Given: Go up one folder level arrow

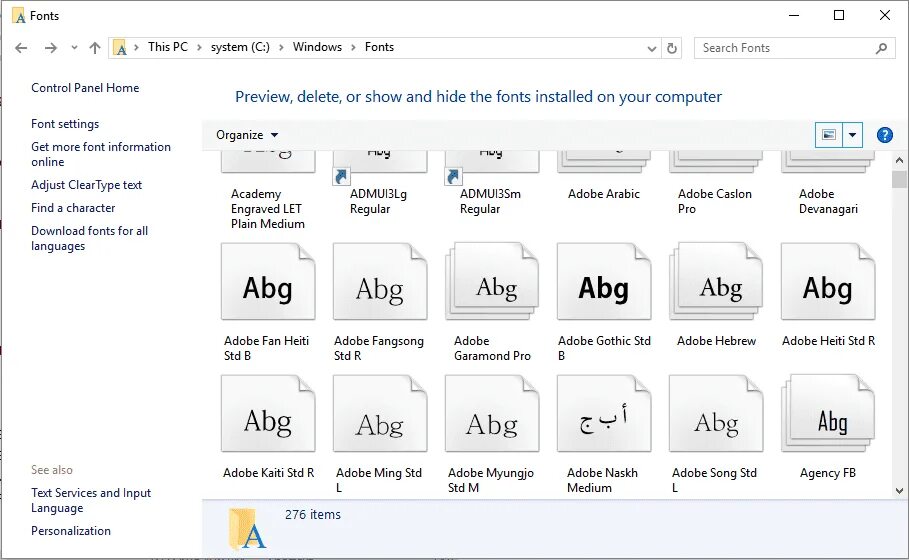Looking at the screenshot, I should [95, 48].
